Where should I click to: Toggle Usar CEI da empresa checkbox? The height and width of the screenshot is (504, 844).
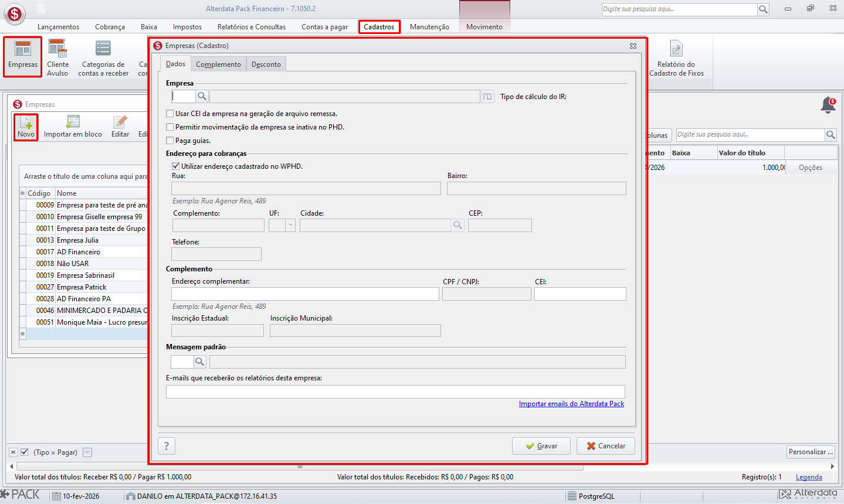(x=170, y=114)
